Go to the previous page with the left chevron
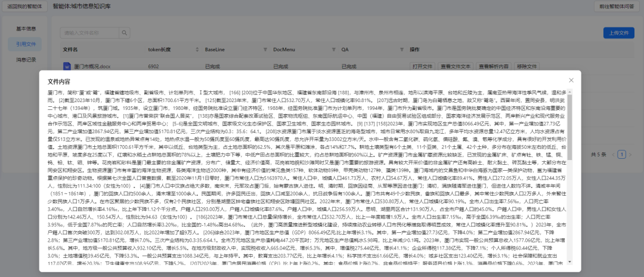The image size is (644, 277). [614, 155]
